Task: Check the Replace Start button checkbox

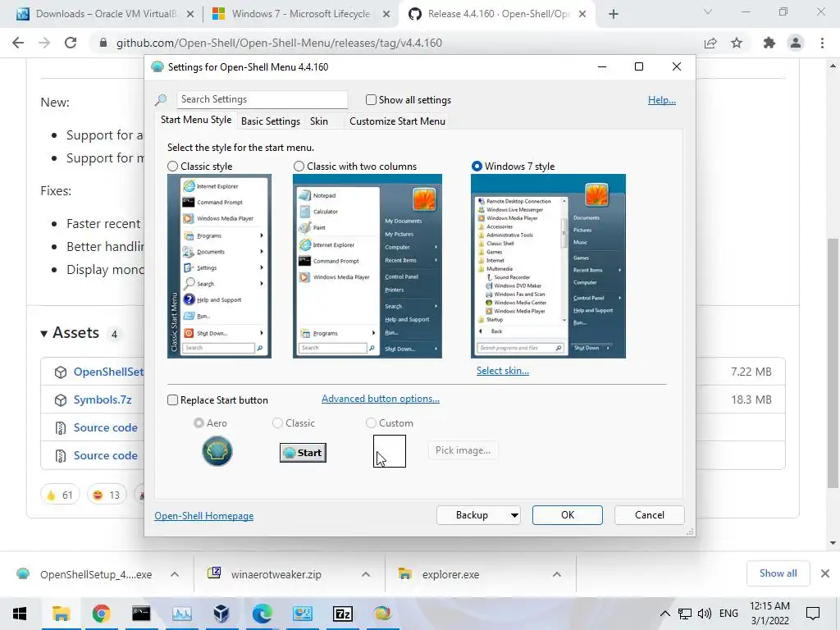Action: (x=172, y=400)
